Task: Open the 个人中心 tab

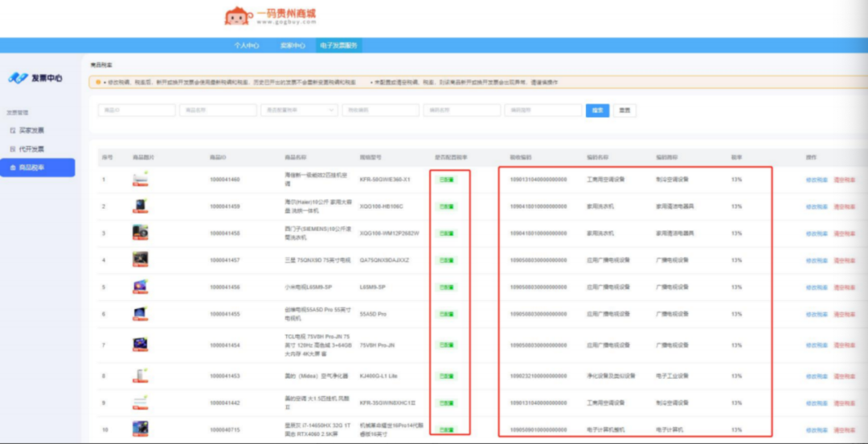Action: pos(247,45)
